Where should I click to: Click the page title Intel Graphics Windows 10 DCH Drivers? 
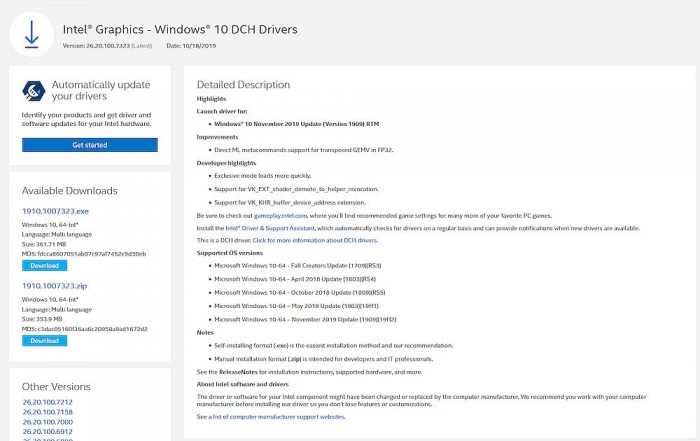[x=180, y=29]
